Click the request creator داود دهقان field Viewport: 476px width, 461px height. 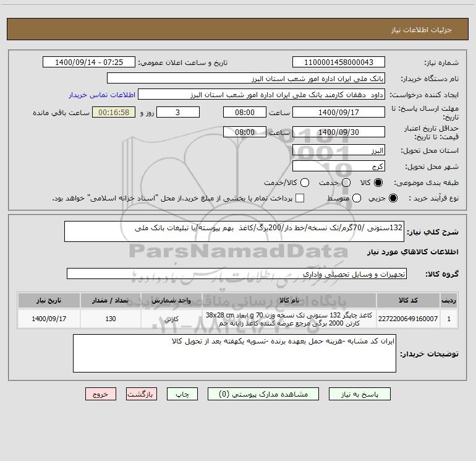261,94
